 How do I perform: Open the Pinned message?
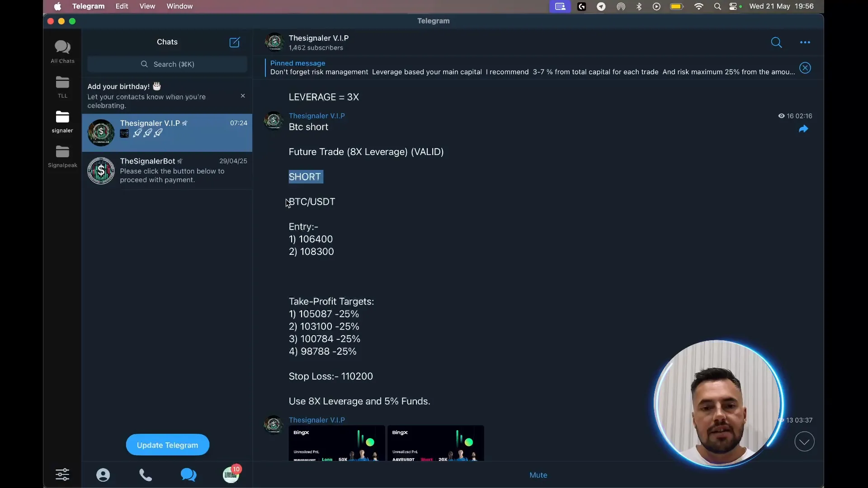coord(532,68)
